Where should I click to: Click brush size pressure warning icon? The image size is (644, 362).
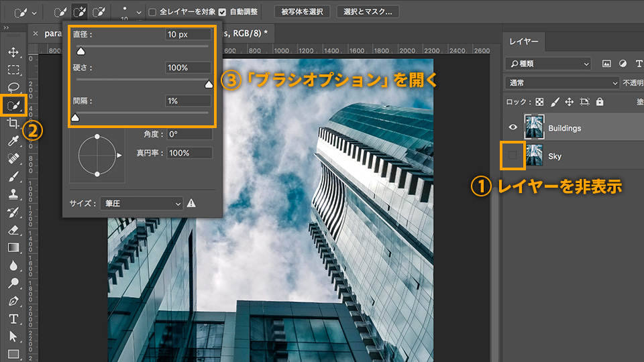191,203
